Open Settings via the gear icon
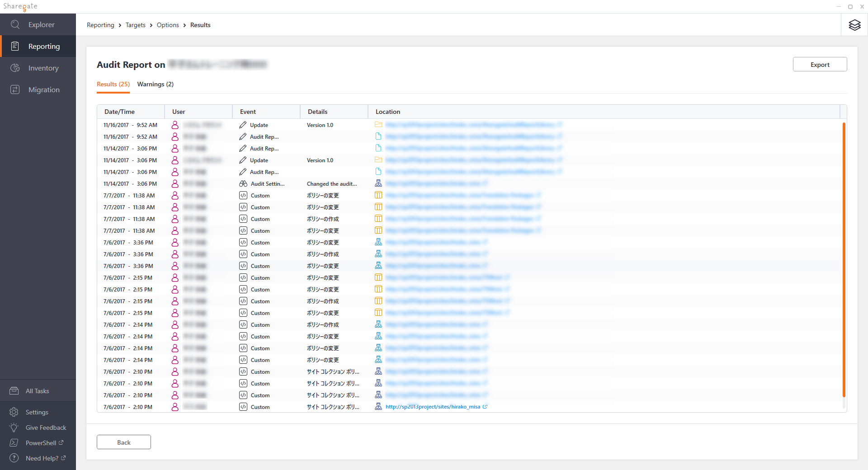868x470 pixels. 14,412
